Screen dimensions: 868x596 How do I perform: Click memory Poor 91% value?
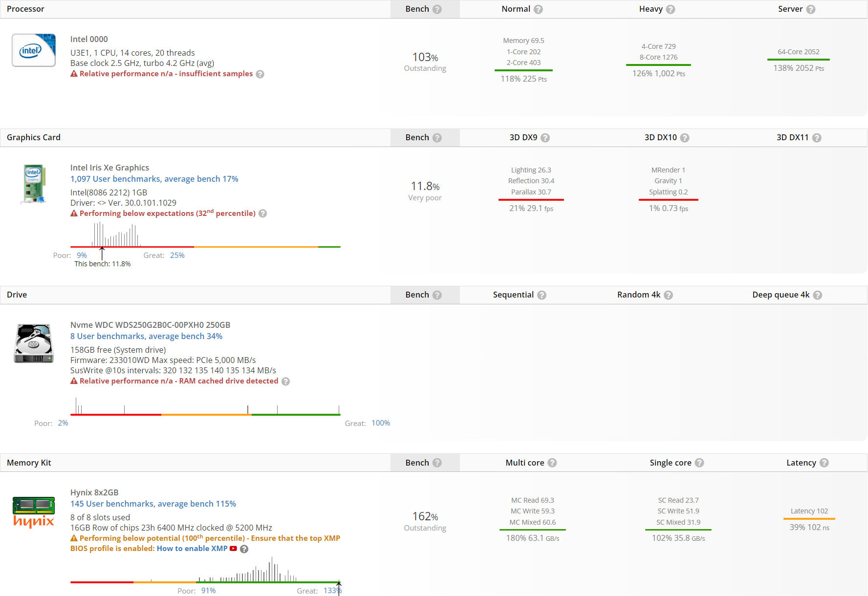tap(209, 591)
